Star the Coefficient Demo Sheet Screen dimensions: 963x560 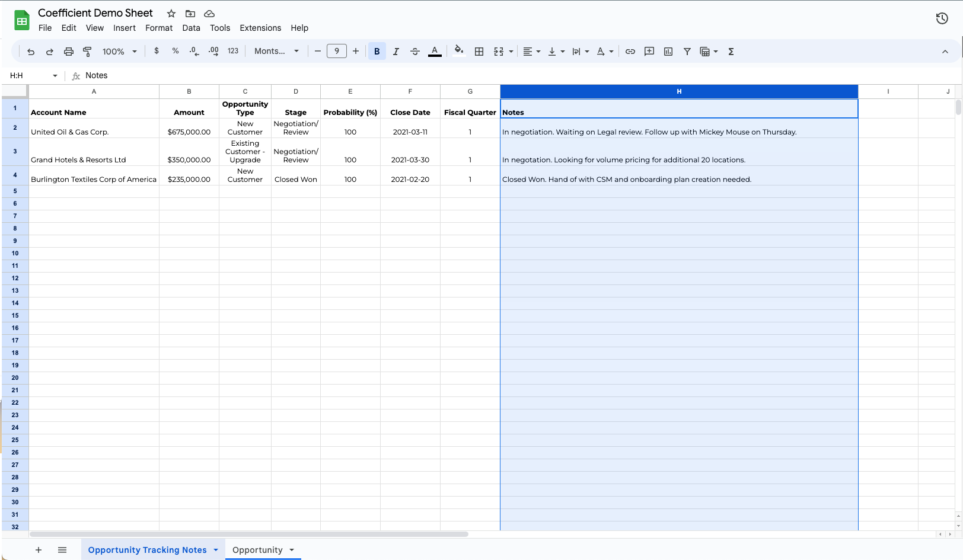[171, 14]
